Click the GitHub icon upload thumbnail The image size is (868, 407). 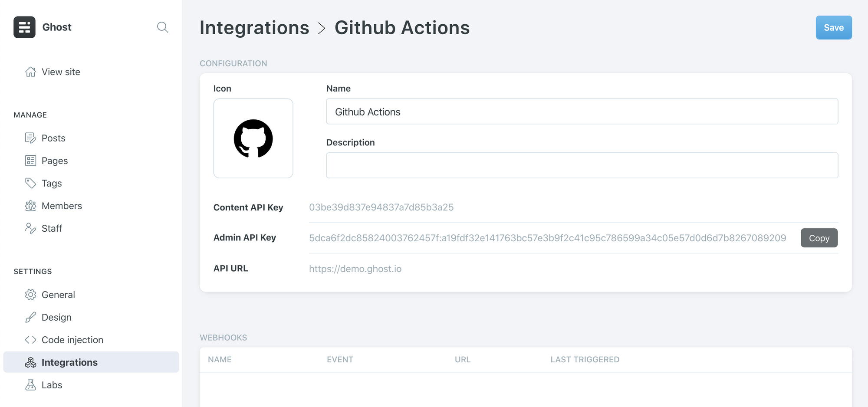tap(253, 138)
